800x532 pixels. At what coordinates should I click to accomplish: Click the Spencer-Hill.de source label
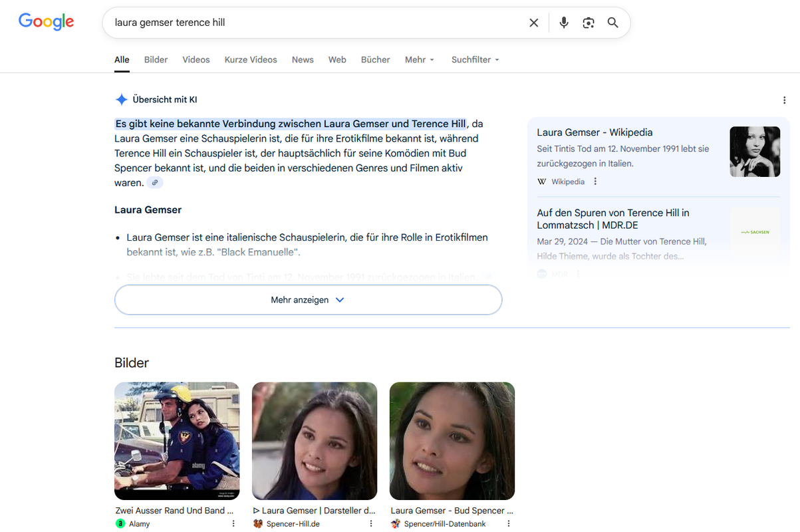293,524
